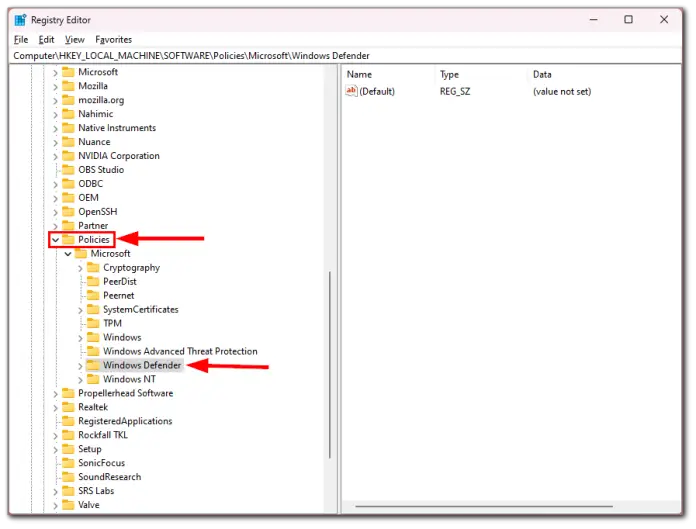This screenshot has height=529, width=696.
Task: Expand the Windows NT key
Action: (80, 380)
